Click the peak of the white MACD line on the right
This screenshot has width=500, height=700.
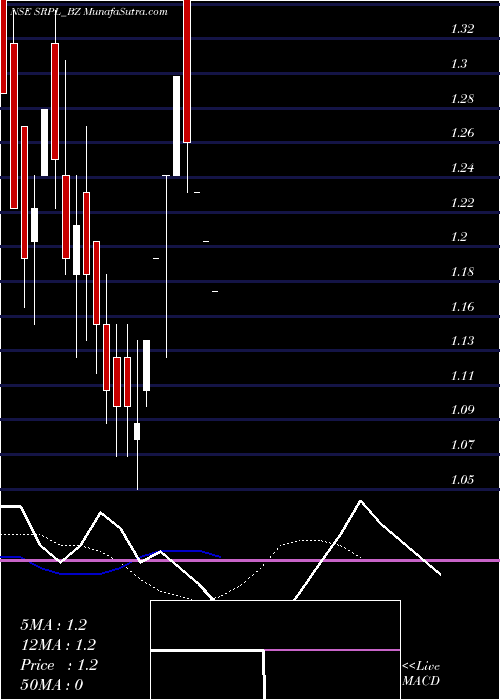[x=361, y=501]
